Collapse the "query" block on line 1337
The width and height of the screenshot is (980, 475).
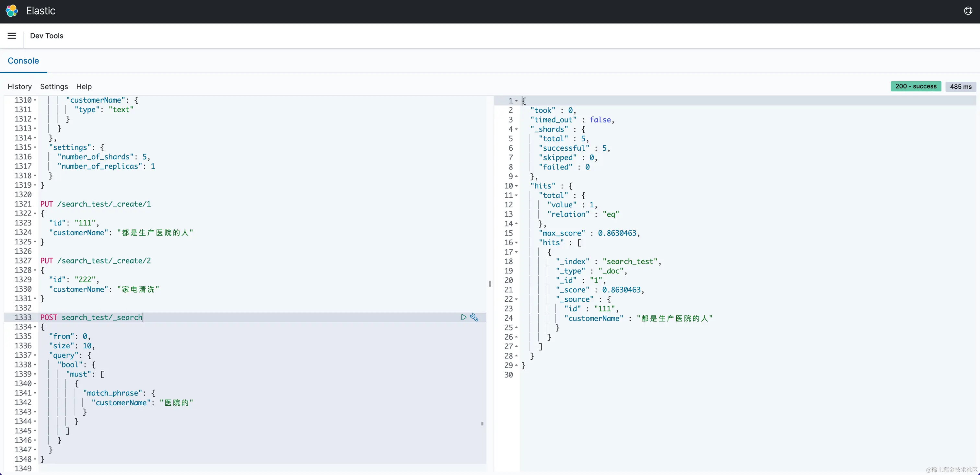pos(35,355)
